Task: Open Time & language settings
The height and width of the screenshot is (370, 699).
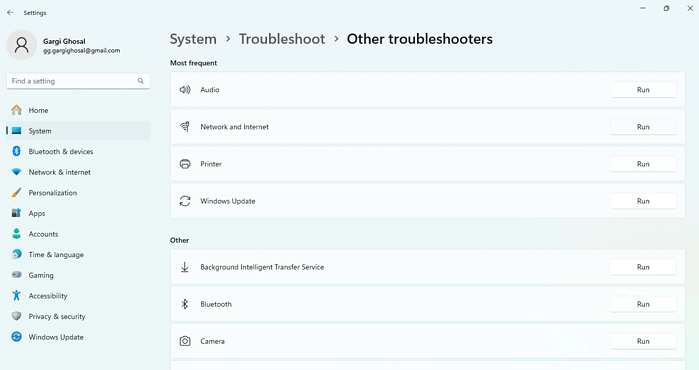Action: (78, 254)
